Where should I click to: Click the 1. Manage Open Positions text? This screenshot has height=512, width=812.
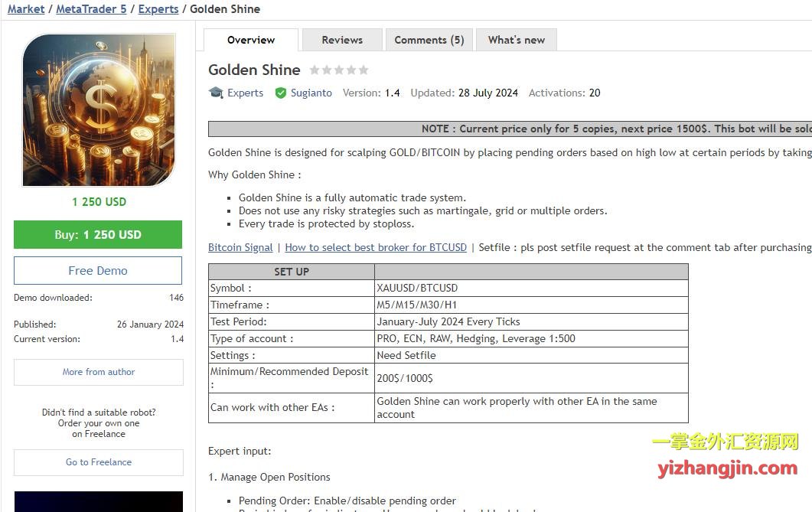[x=269, y=478]
